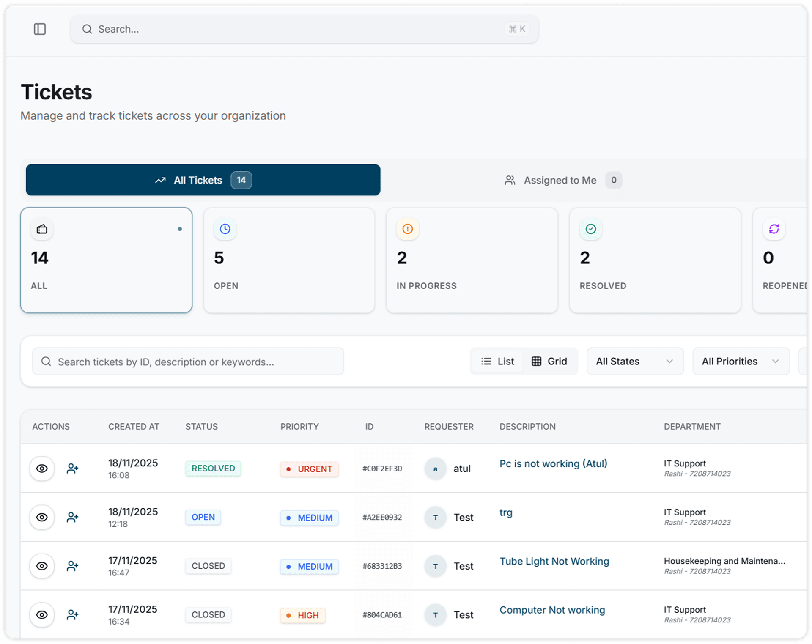Click the checkmark icon on RESOLVED card
Screen dimensions: 812x644
(591, 229)
